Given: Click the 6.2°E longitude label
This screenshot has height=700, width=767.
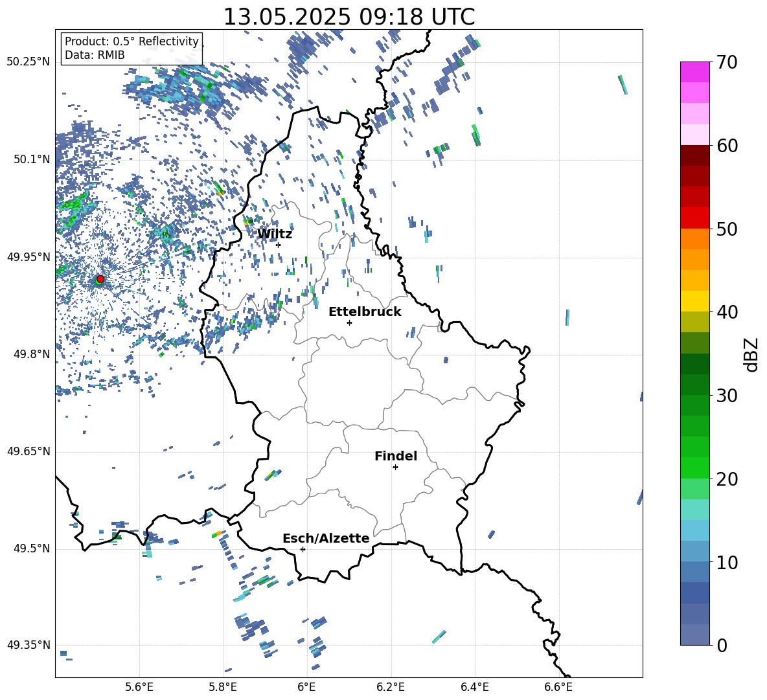Looking at the screenshot, I should [391, 687].
